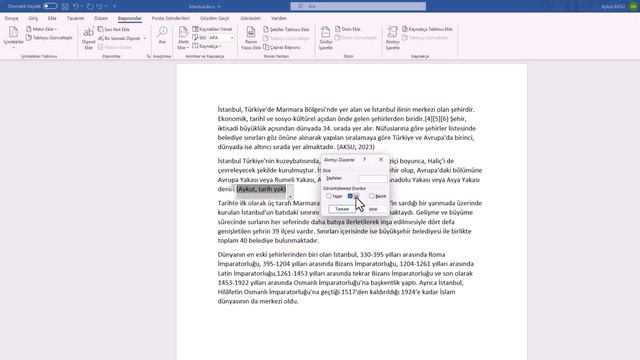Click Alıntıyı İşaretle mark citation button
The height and width of the screenshot is (360, 640).
click(x=393, y=38)
